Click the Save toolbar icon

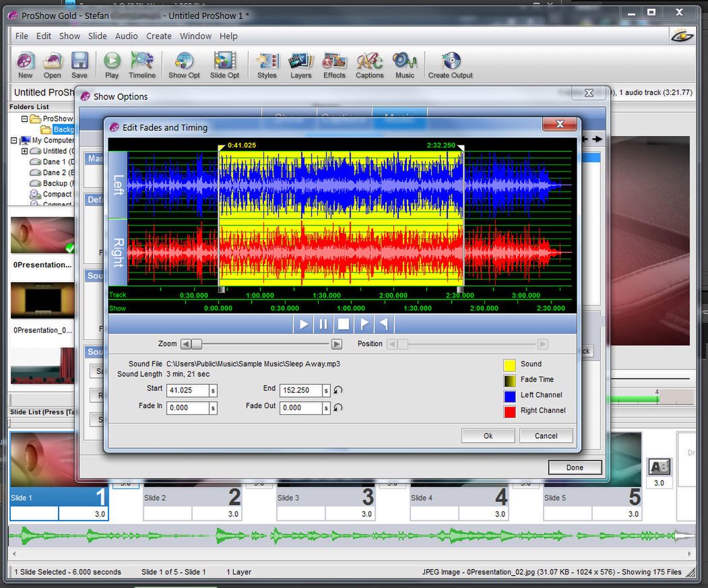pyautogui.click(x=79, y=65)
